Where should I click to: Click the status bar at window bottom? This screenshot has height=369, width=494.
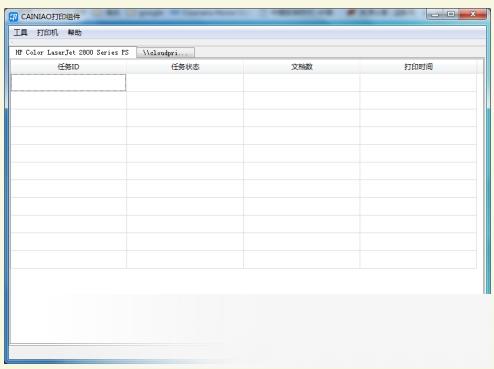[247, 351]
